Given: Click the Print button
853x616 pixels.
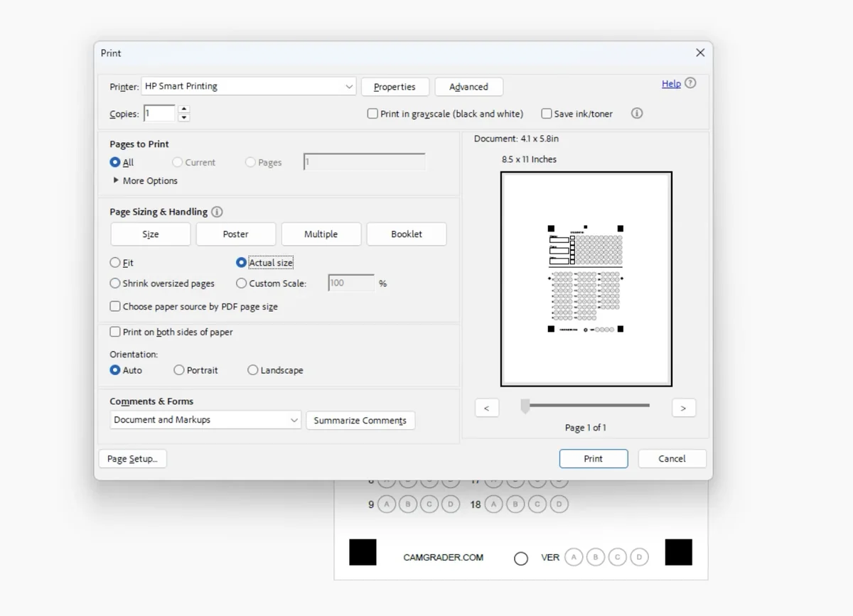Looking at the screenshot, I should (594, 458).
